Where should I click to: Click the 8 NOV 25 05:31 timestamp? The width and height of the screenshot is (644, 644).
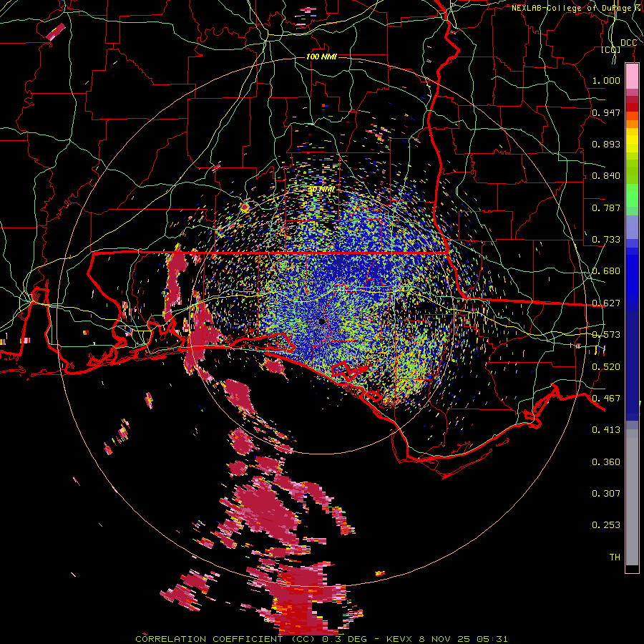[463, 639]
